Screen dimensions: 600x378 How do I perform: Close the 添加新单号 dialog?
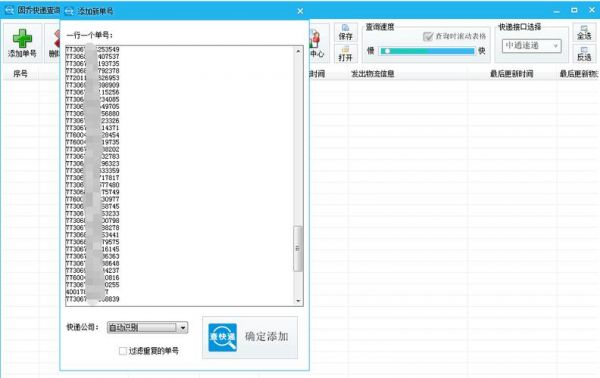coord(300,11)
